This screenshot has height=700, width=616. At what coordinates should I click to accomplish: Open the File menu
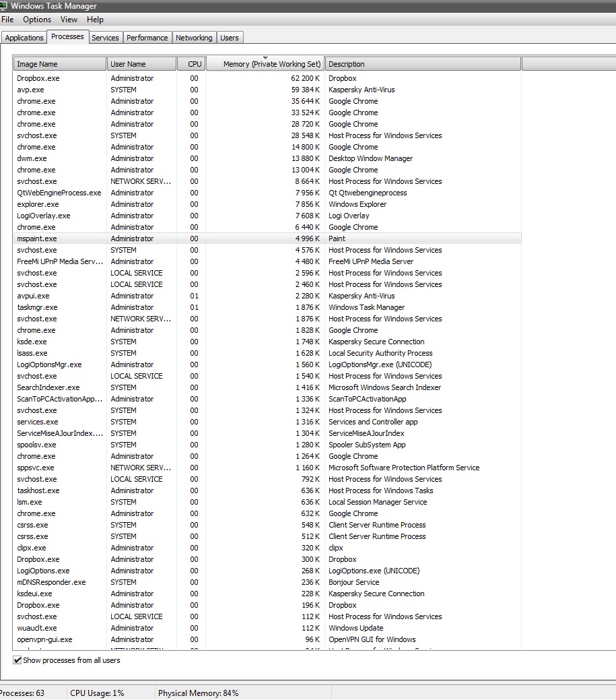[7, 20]
